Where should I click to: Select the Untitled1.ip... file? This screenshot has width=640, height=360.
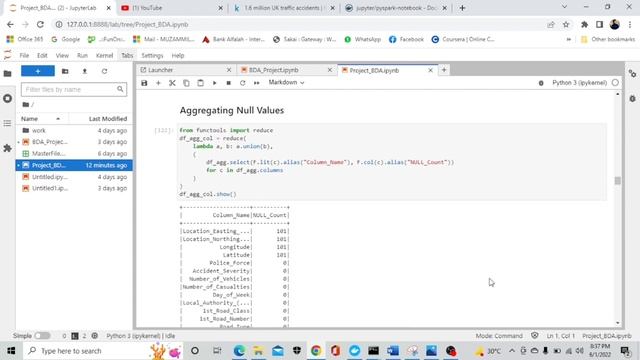click(74, 188)
